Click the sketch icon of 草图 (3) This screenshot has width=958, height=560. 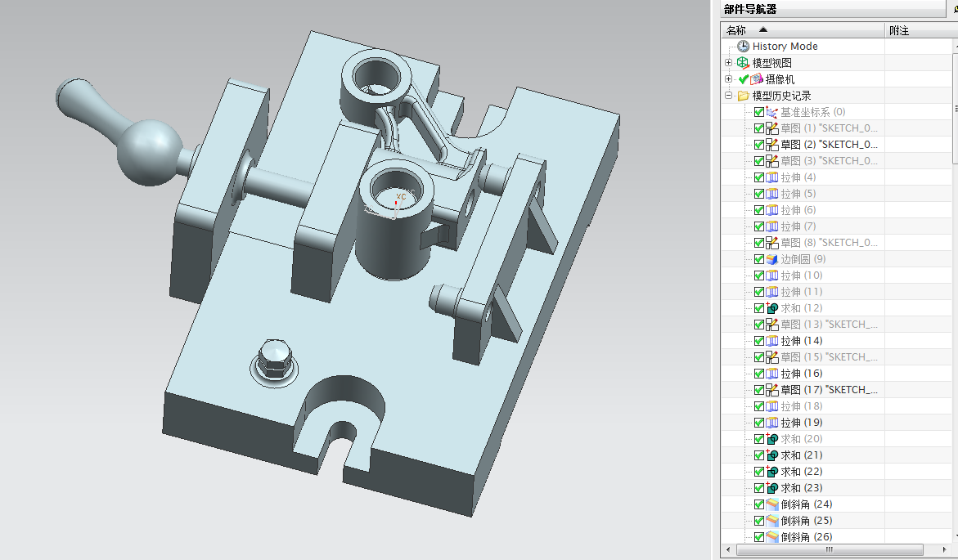(772, 161)
